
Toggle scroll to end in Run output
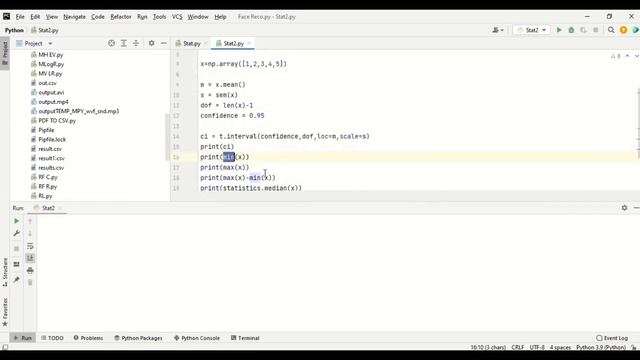30,258
